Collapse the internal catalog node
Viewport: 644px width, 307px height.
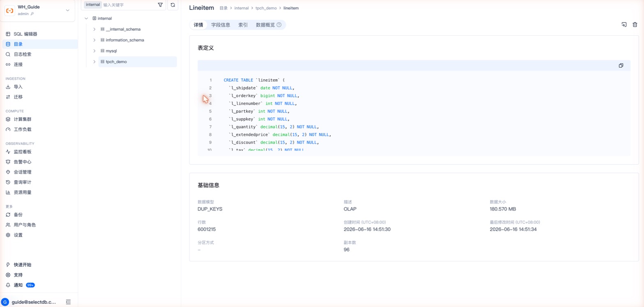86,18
